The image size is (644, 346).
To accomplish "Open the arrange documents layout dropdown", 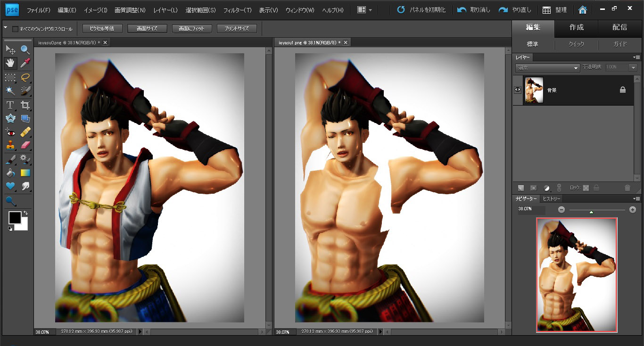I will [x=365, y=9].
